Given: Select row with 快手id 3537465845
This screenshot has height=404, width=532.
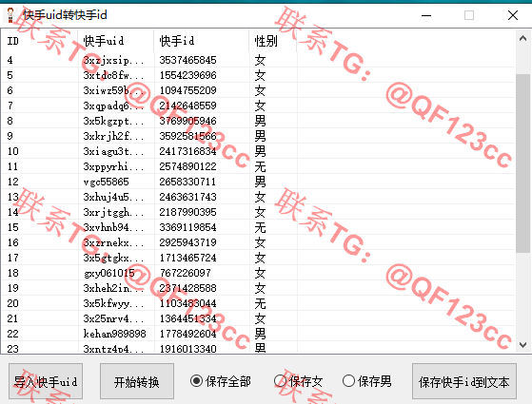Looking at the screenshot, I should click(x=258, y=60).
